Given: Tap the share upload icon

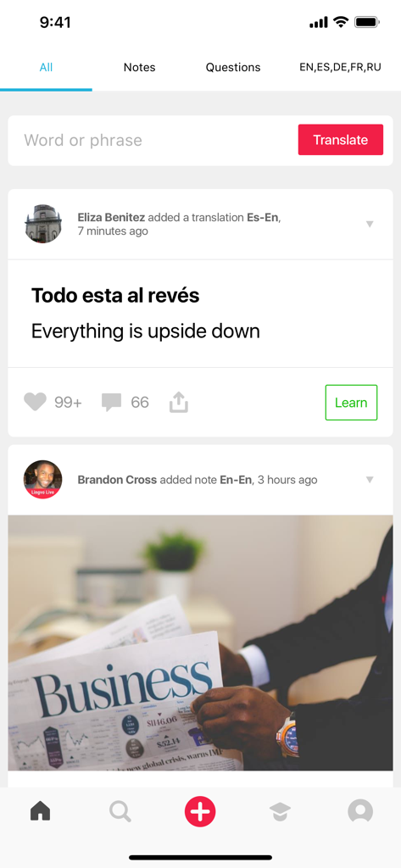Looking at the screenshot, I should point(179,403).
